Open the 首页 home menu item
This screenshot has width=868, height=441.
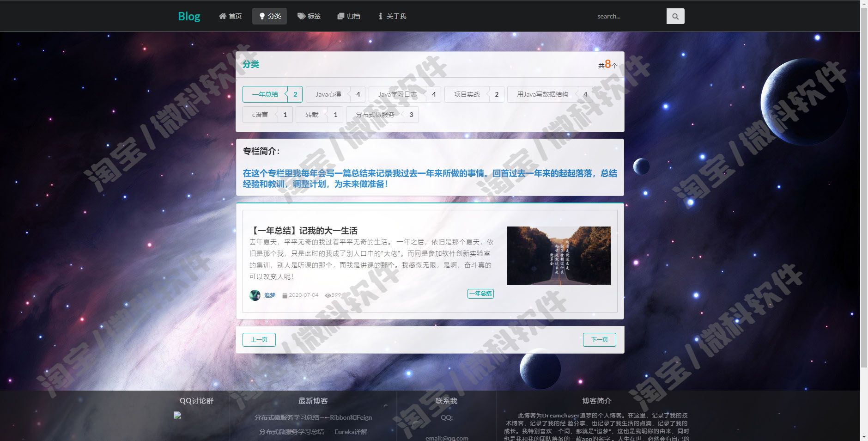point(230,16)
